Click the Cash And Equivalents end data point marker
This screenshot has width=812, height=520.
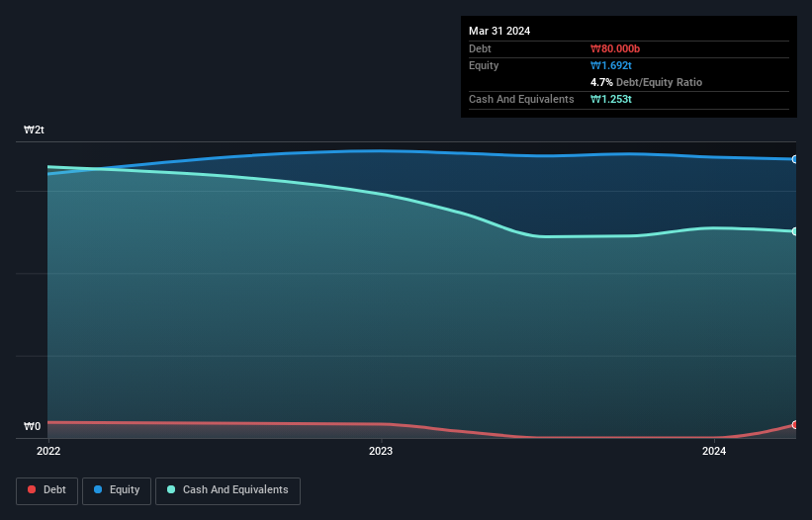tap(794, 231)
